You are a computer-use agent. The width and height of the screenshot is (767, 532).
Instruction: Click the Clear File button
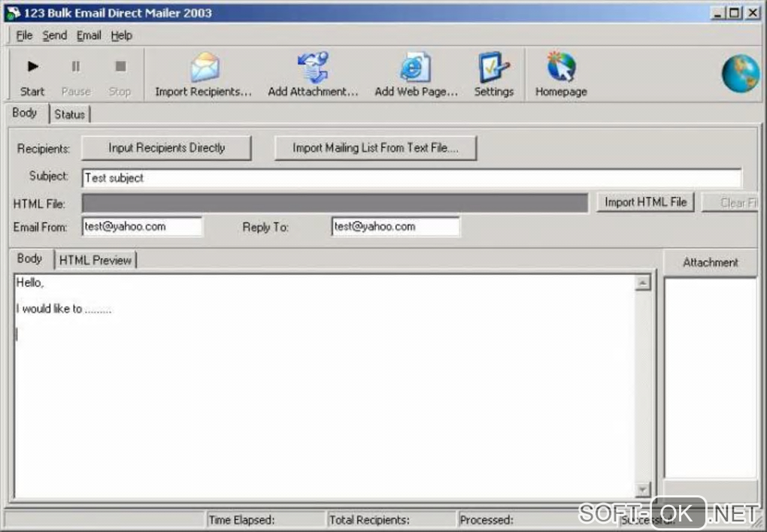[x=730, y=202]
